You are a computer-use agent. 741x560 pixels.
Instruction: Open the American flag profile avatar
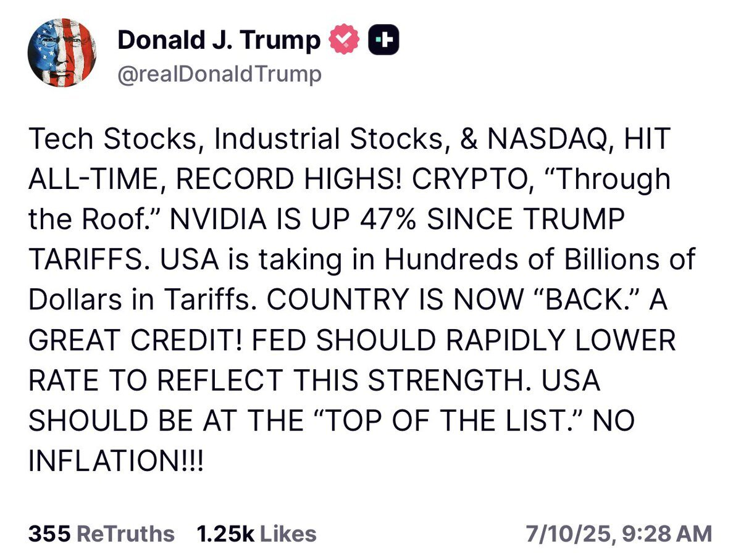tap(61, 54)
